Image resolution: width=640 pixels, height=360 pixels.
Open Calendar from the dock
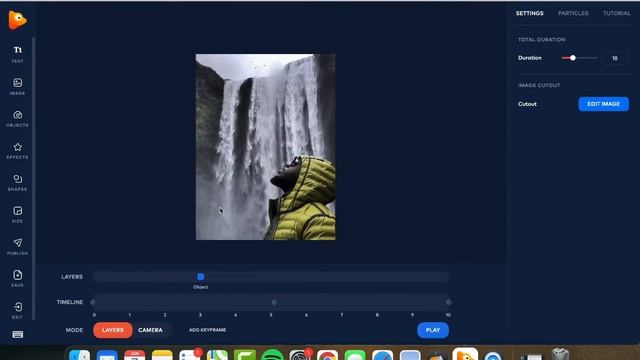(134, 355)
